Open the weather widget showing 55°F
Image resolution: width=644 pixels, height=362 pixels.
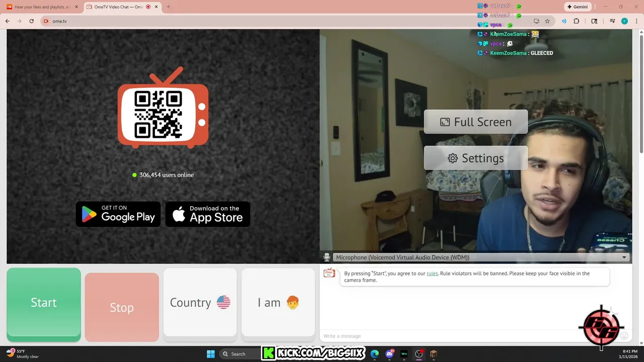23,354
